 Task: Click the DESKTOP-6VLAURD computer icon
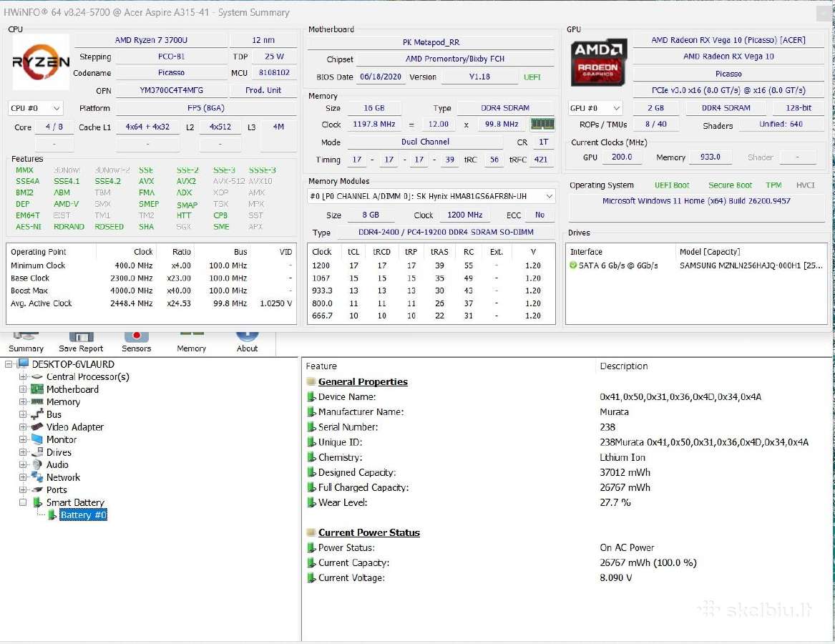click(23, 364)
